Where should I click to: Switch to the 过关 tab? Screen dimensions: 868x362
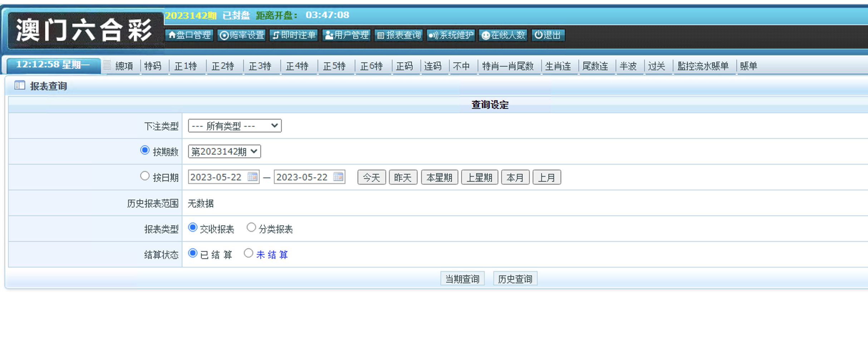pos(657,66)
